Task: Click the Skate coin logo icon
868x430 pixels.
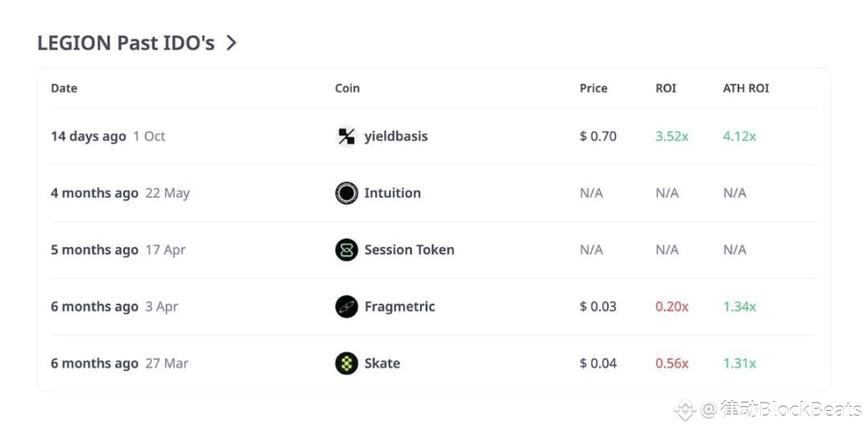Action: coord(346,363)
